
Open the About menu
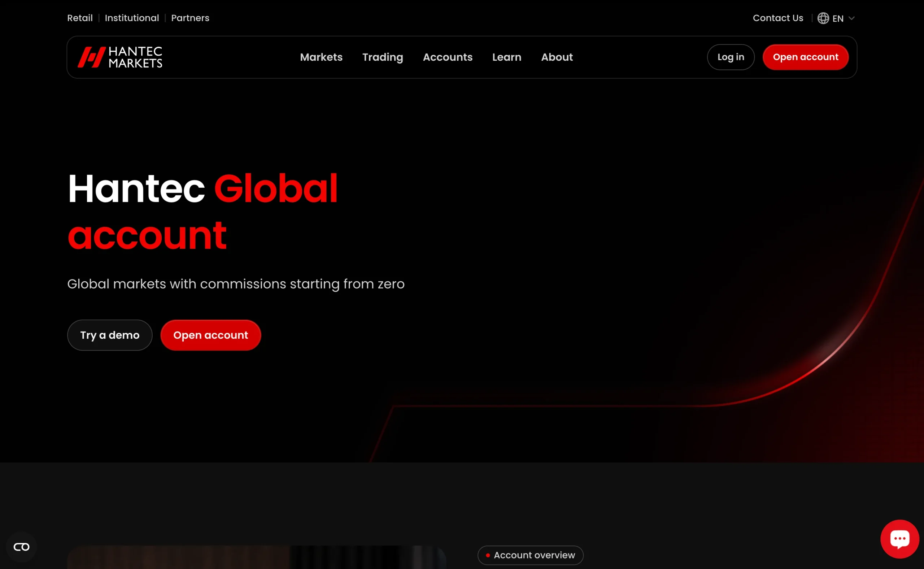(x=557, y=57)
